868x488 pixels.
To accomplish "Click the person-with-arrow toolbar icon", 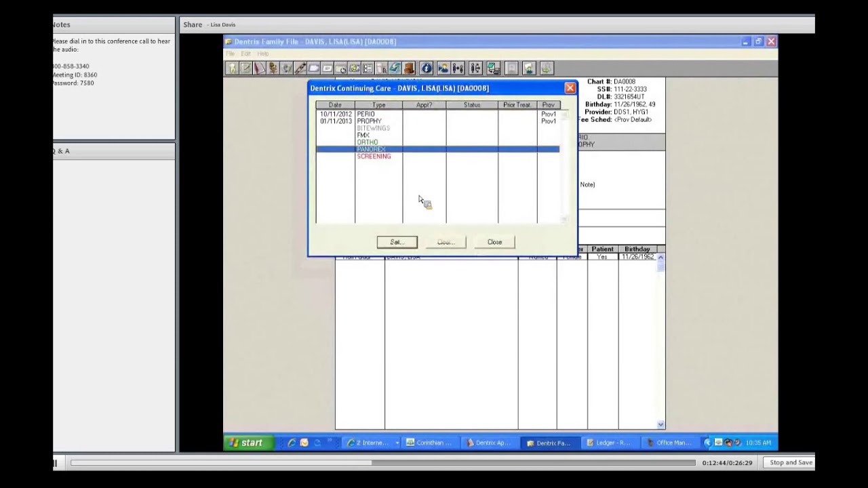I will click(443, 68).
